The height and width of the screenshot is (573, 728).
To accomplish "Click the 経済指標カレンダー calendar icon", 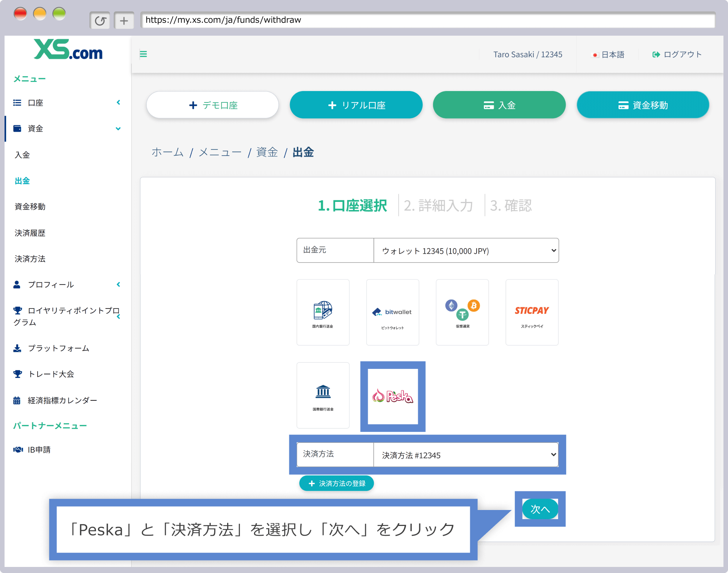I will pos(17,400).
